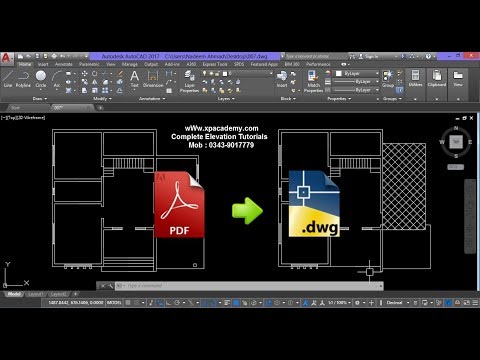Click the Rotate tool in Modify panel

95,73
